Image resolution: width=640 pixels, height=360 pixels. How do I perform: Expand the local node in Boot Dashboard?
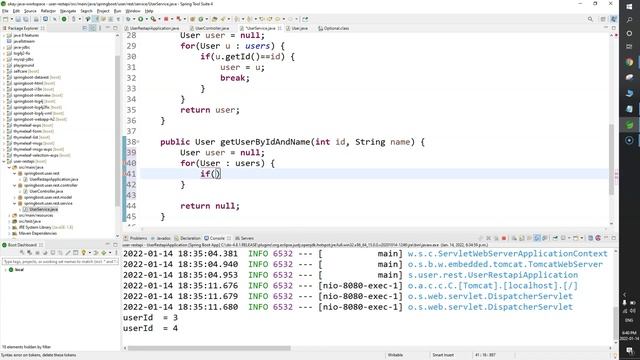[5, 270]
